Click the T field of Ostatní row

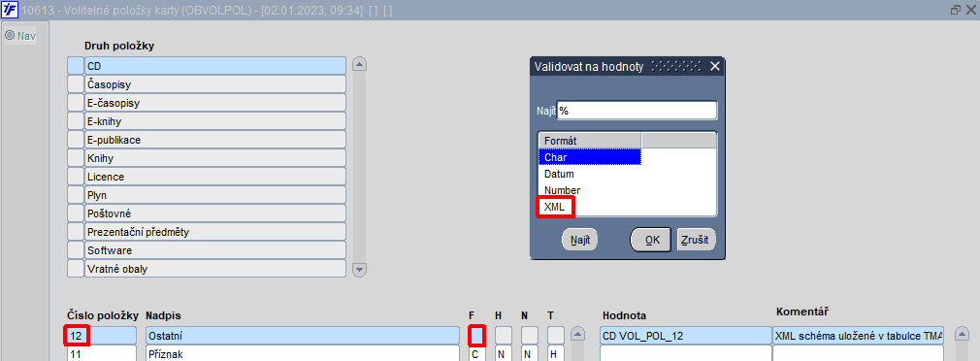(x=556, y=336)
